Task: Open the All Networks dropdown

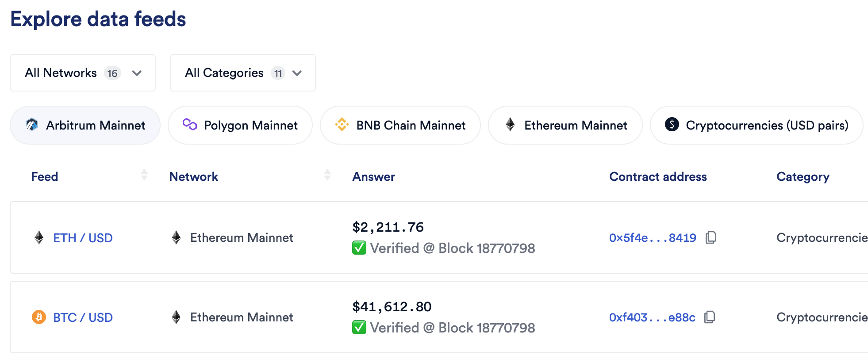Action: pyautogui.click(x=83, y=73)
